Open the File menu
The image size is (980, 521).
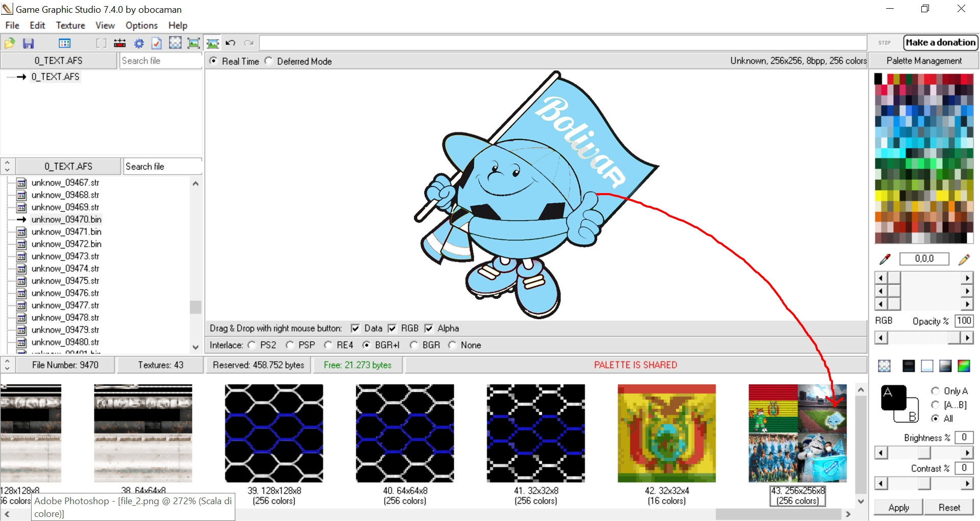tap(12, 26)
